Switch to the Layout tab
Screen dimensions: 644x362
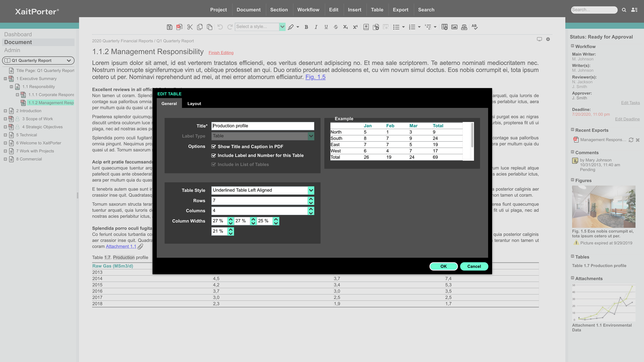(194, 104)
